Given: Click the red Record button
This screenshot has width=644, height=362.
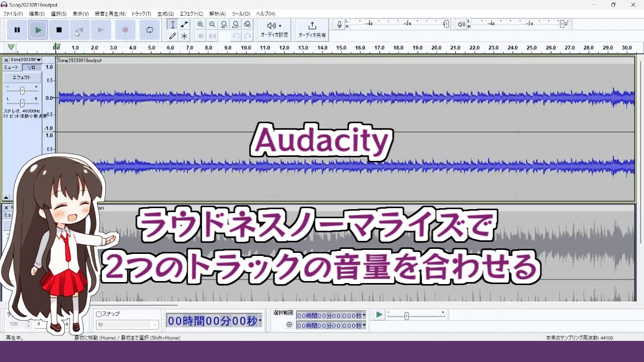Looking at the screenshot, I should [x=125, y=30].
